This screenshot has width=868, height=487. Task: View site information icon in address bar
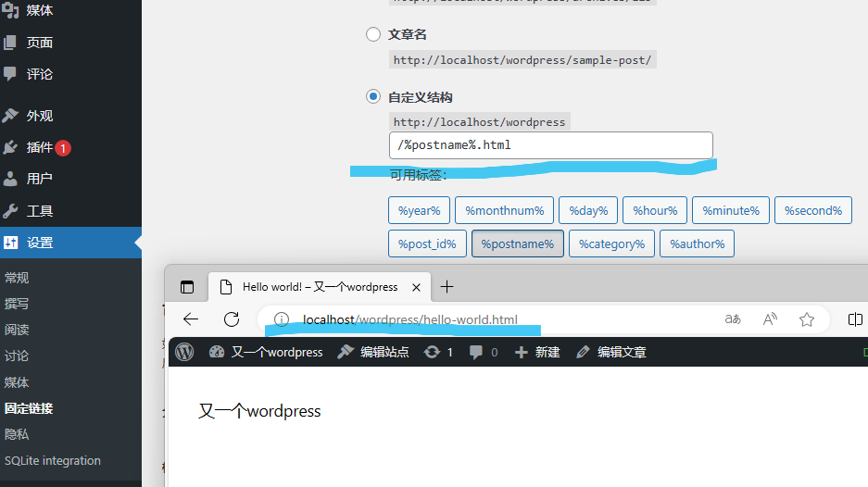[x=282, y=319]
